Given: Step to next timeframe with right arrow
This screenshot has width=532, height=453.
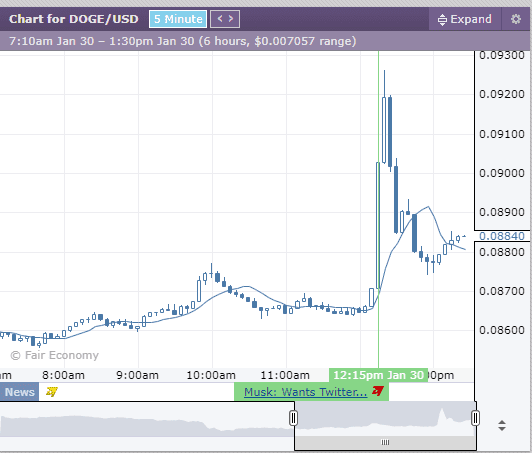Looking at the screenshot, I should click(x=231, y=19).
